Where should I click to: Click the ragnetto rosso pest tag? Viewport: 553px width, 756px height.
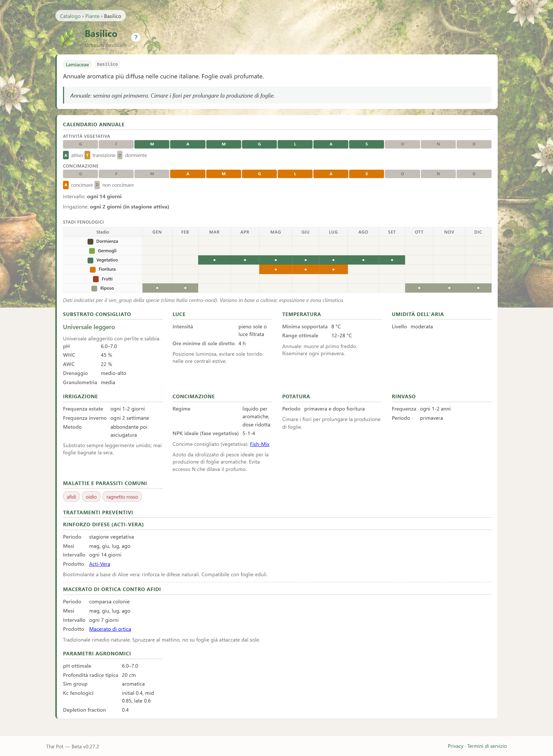122,497
